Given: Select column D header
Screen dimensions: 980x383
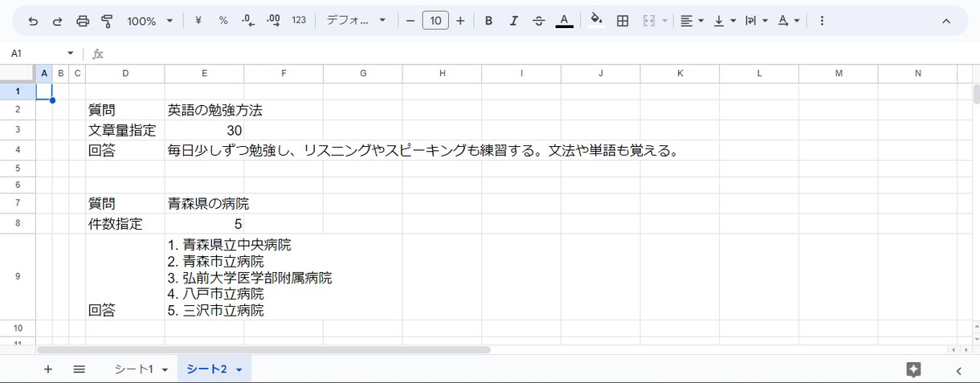Looking at the screenshot, I should pos(125,73).
